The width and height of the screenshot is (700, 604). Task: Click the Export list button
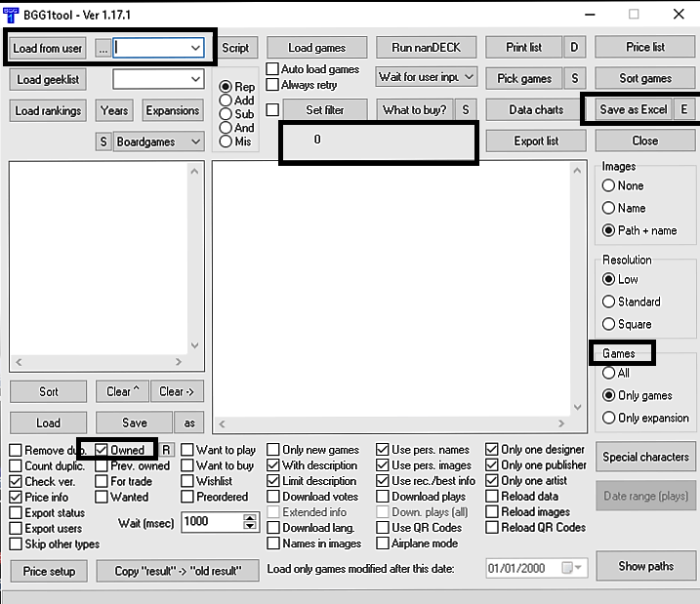(x=536, y=141)
